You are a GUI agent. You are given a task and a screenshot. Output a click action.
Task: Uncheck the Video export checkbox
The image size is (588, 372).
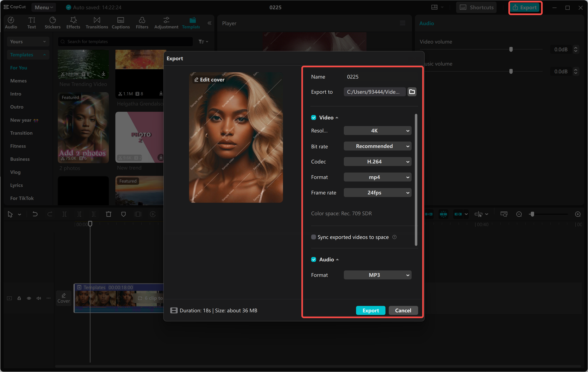[x=314, y=117]
